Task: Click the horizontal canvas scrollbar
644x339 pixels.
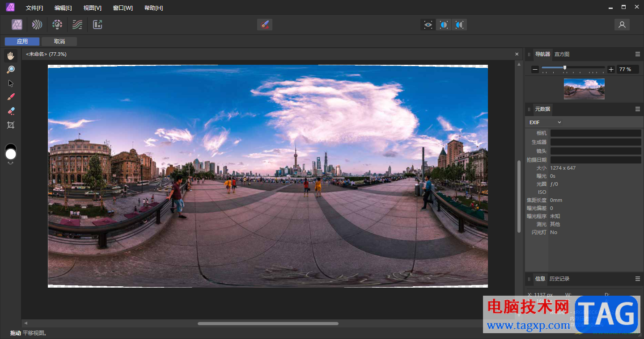Action: (x=268, y=323)
